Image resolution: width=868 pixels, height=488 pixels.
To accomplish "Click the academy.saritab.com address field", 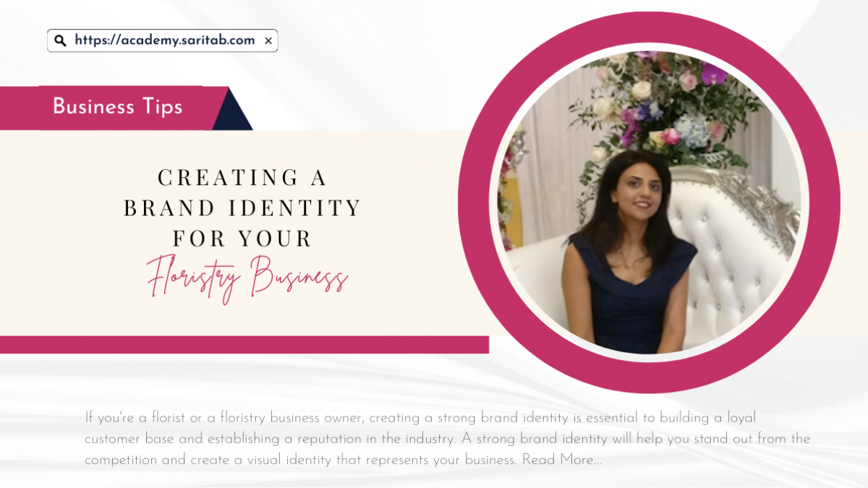I will [163, 40].
